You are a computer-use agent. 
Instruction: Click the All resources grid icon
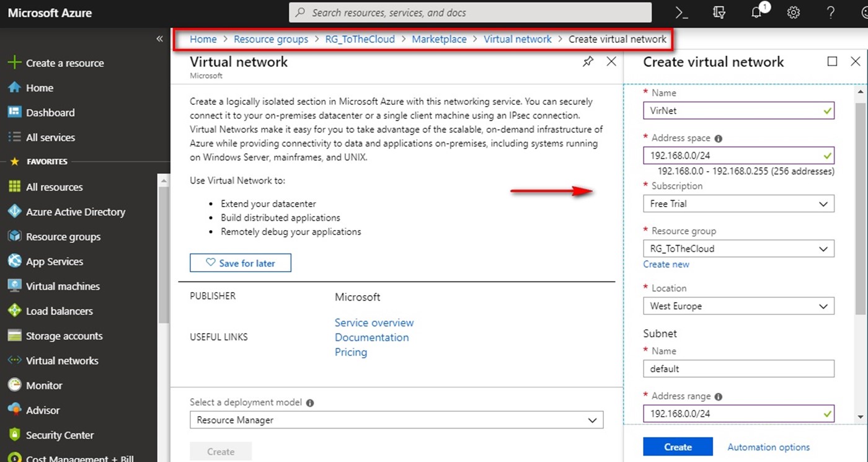click(x=14, y=187)
